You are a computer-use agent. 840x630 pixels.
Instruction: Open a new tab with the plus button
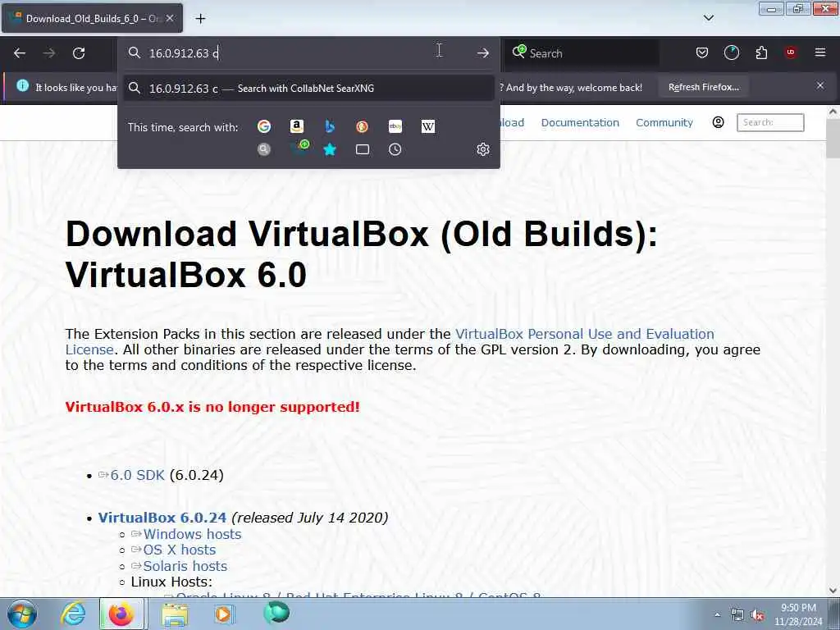point(200,19)
